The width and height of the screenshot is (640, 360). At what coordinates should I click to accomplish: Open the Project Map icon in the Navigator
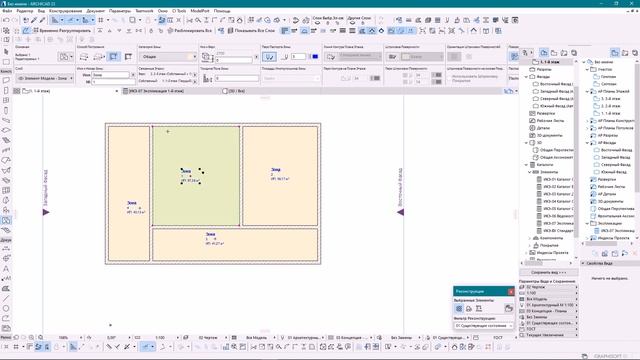(544, 53)
